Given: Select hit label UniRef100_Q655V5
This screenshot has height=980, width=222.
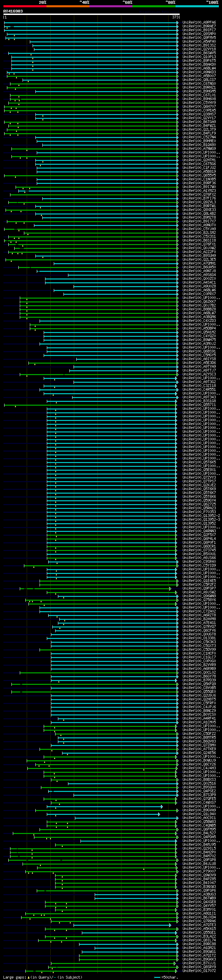Looking at the screenshot, I should [x=199, y=175].
